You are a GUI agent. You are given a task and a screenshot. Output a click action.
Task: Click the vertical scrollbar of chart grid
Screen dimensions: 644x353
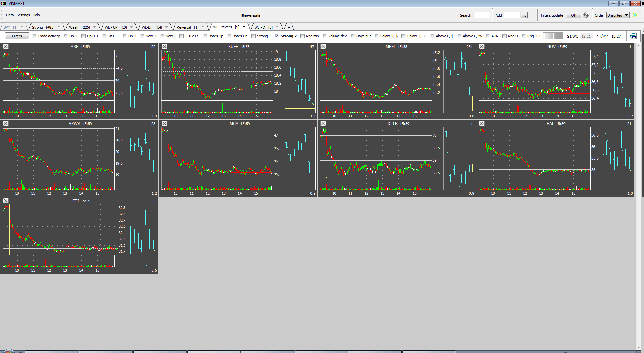coord(639,197)
